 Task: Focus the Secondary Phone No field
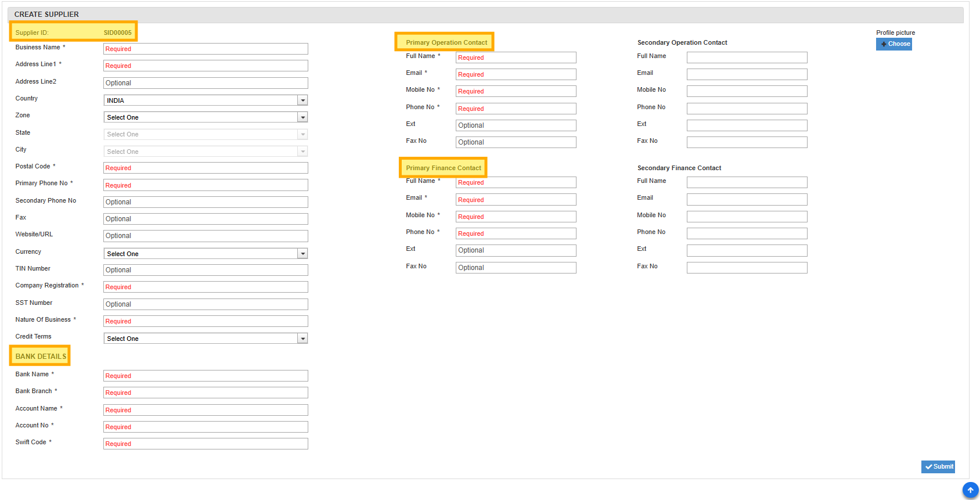[206, 202]
